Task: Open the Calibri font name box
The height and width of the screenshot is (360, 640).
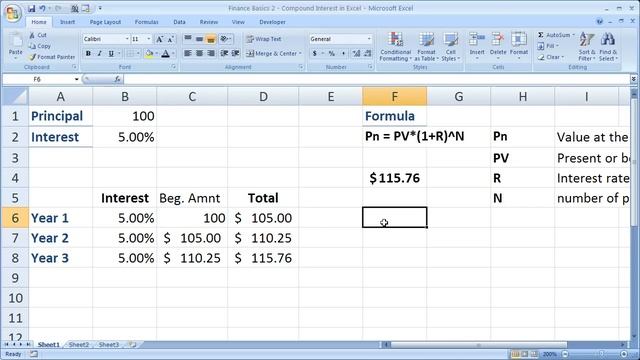Action: 105,39
